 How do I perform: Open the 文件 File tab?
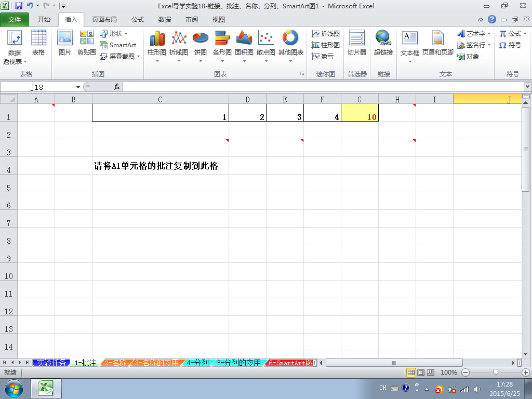tap(15, 20)
